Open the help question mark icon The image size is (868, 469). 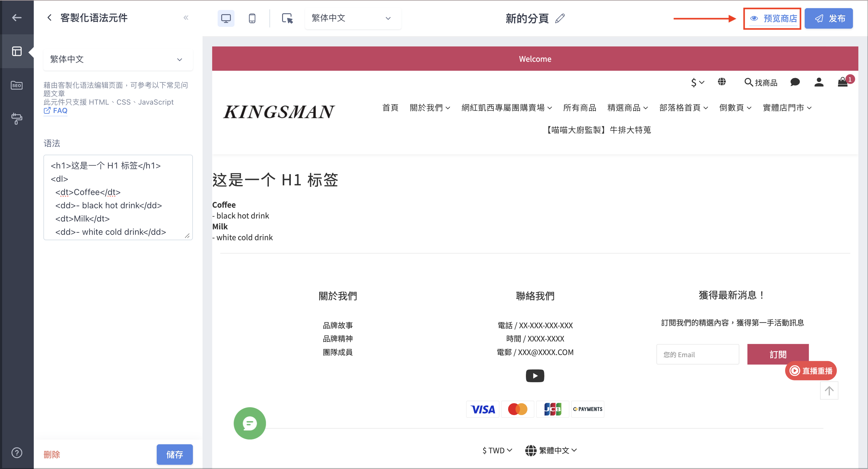point(17,452)
